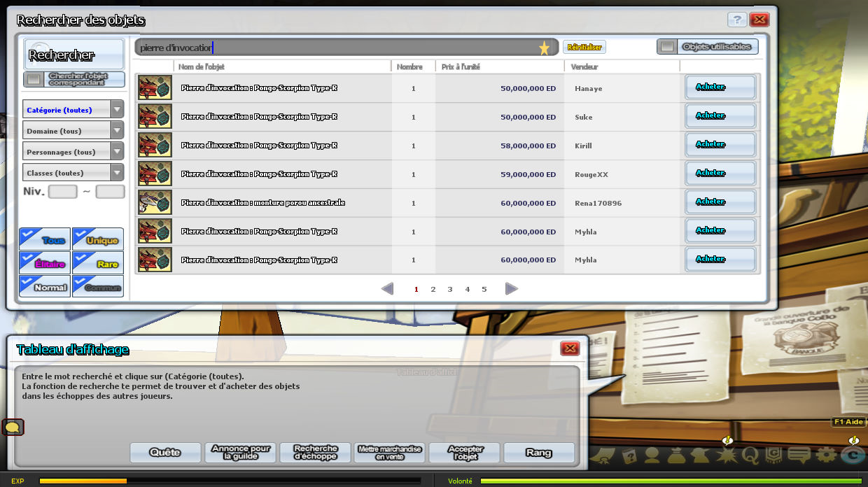The height and width of the screenshot is (487, 868).
Task: Select the monture porou ancestrale item thumbnail
Action: coord(155,203)
